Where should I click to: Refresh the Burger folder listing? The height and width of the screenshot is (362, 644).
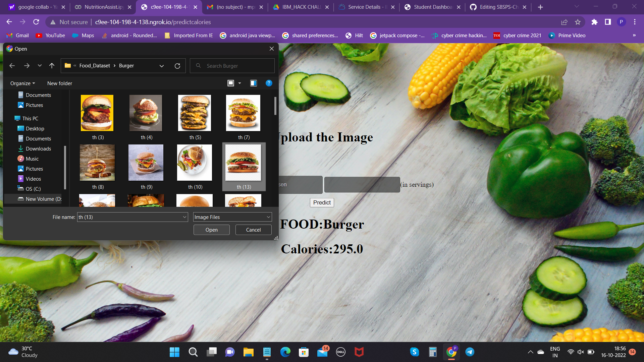tap(177, 66)
